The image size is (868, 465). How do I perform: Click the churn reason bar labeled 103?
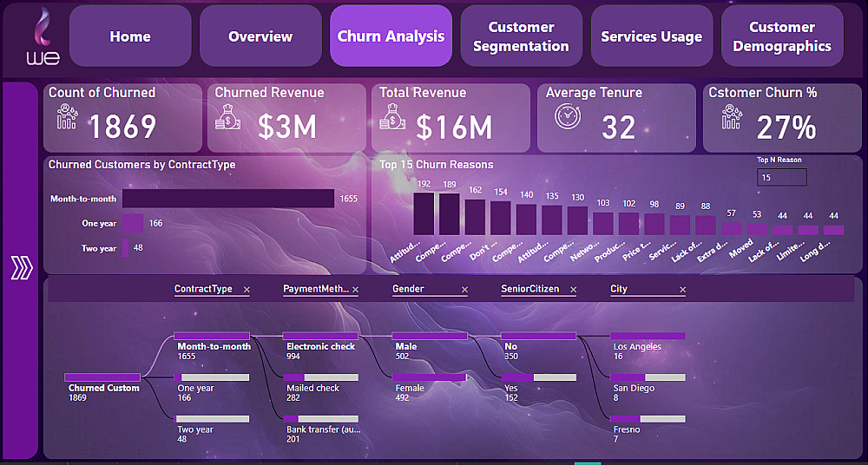click(603, 224)
